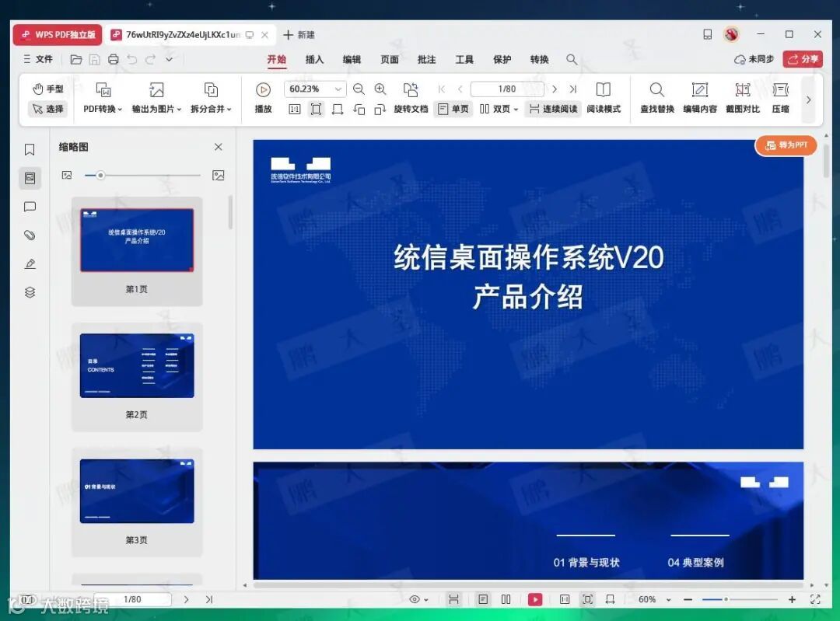This screenshot has width=840, height=621.
Task: Select the 第2页 thumbnail
Action: point(137,376)
